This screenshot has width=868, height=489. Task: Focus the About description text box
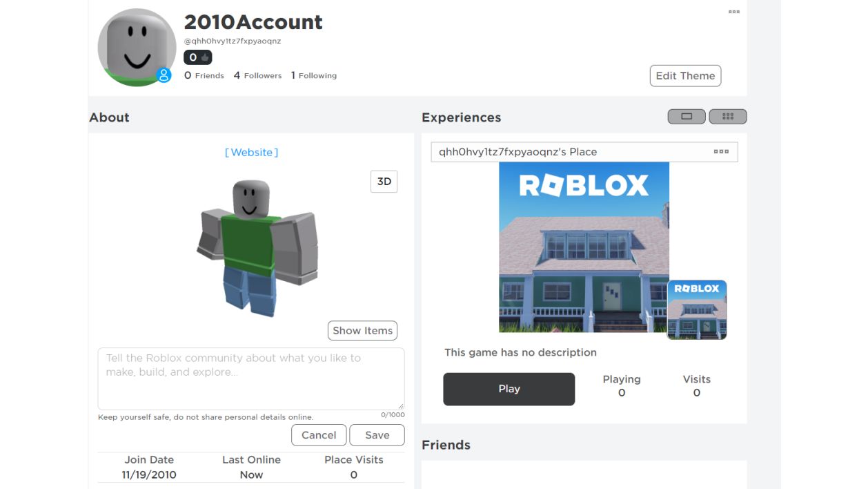(x=251, y=378)
